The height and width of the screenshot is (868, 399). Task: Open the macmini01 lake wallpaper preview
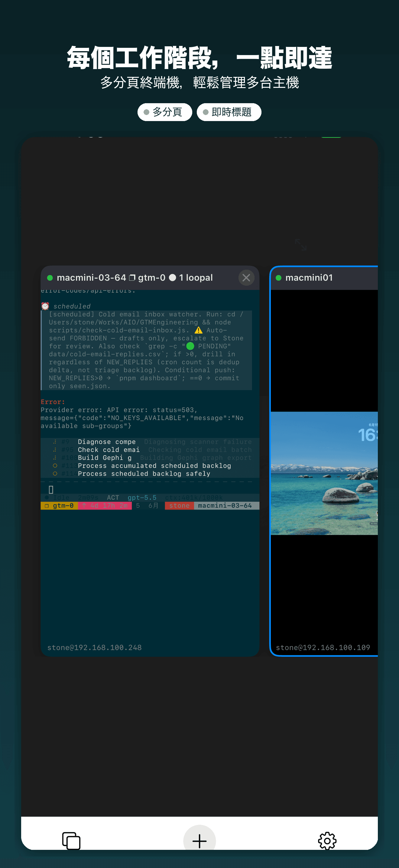(x=324, y=473)
